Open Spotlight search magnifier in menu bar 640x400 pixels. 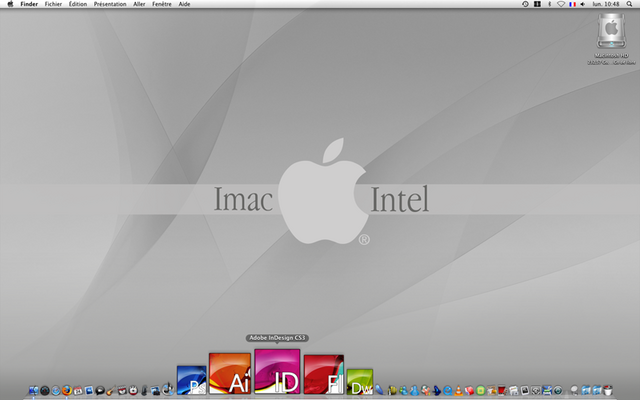(x=629, y=4)
